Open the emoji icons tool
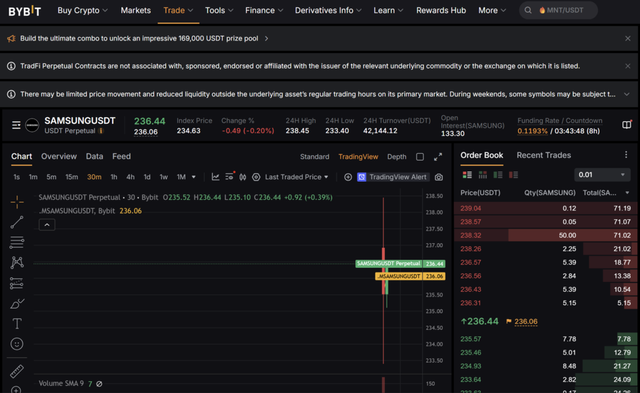 click(x=17, y=344)
